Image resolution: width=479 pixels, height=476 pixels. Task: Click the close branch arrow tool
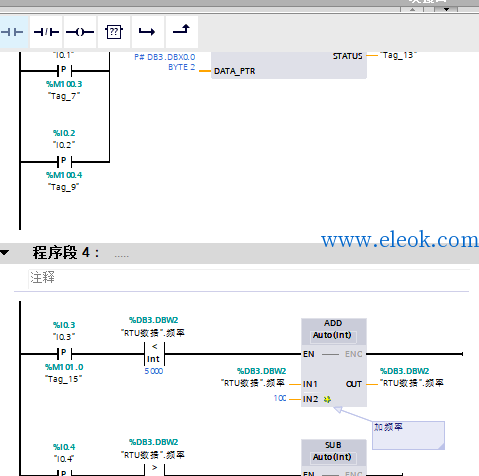pos(182,32)
